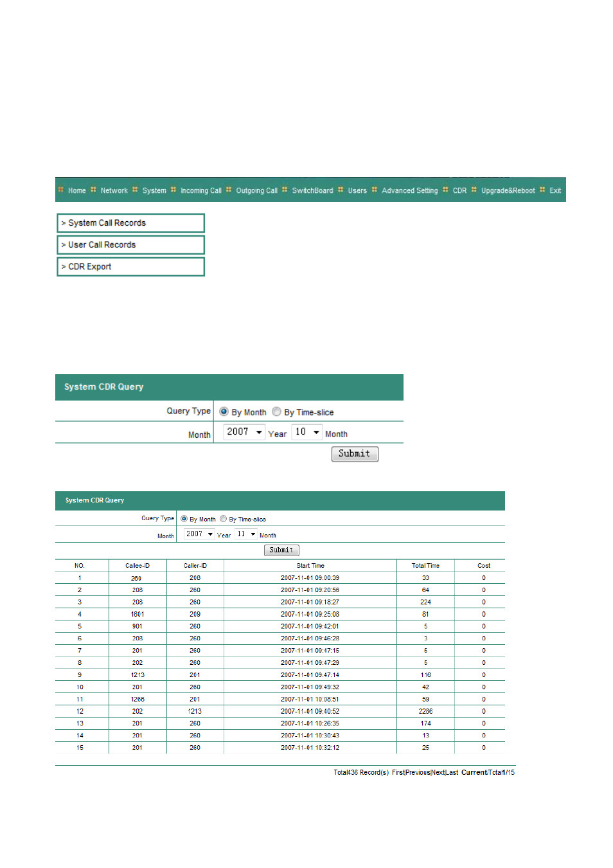
Task: Click start time 2007-11-01 09:42:01
Action: (310, 626)
